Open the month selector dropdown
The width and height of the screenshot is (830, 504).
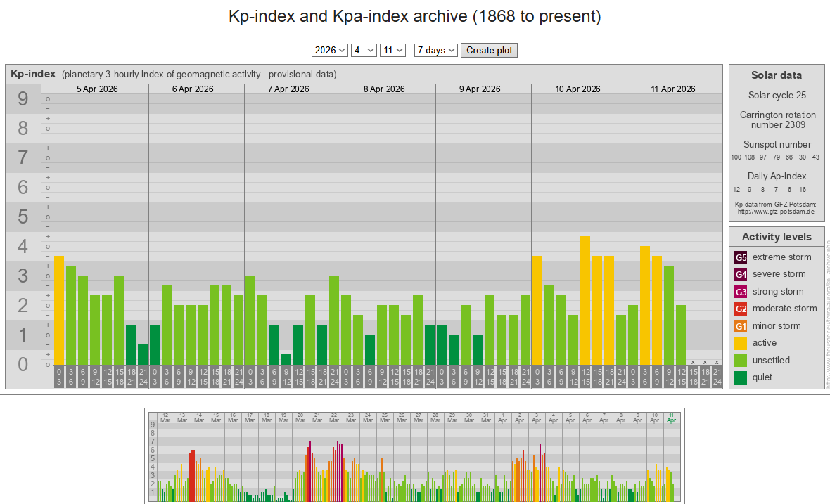(364, 51)
